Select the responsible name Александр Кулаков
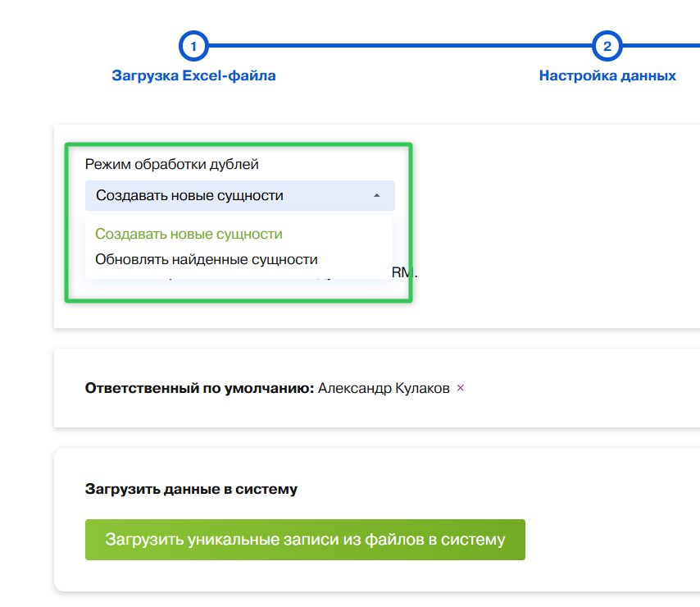The height and width of the screenshot is (607, 700). 384,388
